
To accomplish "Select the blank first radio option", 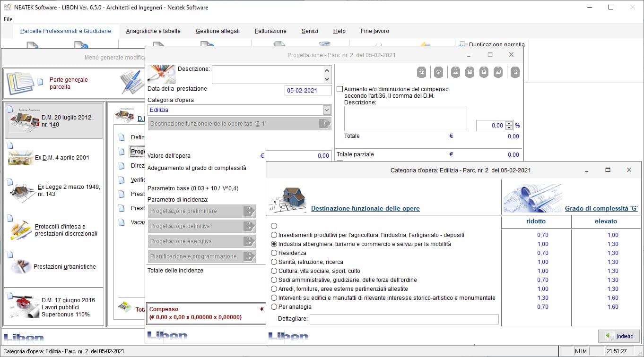I will click(274, 226).
